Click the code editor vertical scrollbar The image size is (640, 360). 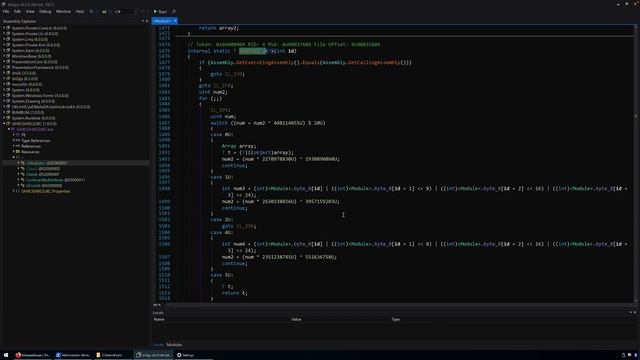point(636,163)
